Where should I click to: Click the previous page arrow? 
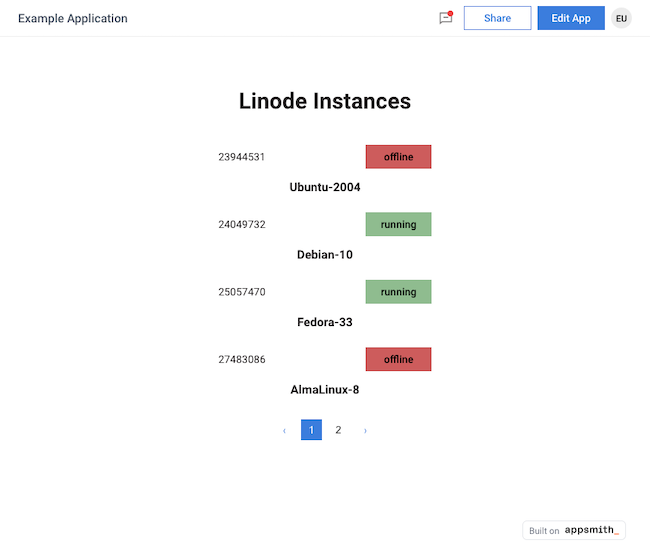pos(284,430)
